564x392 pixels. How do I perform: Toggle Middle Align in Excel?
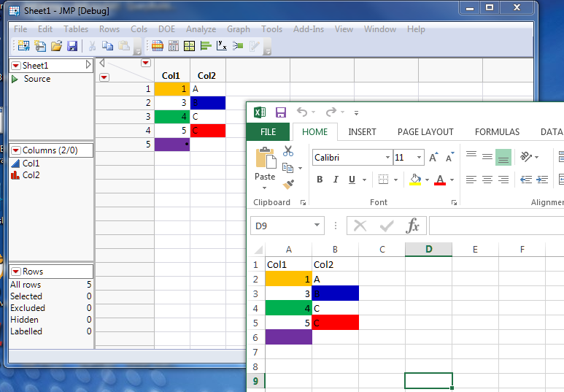pyautogui.click(x=487, y=157)
